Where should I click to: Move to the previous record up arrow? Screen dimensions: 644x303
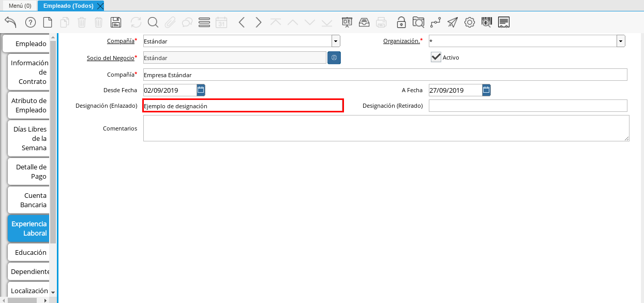293,22
